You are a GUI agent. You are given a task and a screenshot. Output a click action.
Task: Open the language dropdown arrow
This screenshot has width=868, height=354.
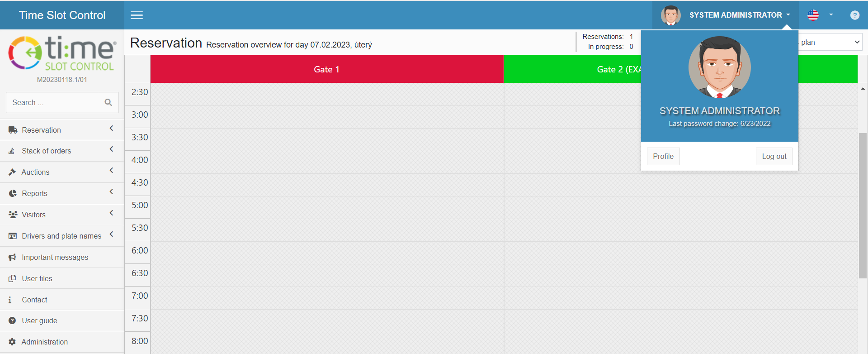[831, 15]
